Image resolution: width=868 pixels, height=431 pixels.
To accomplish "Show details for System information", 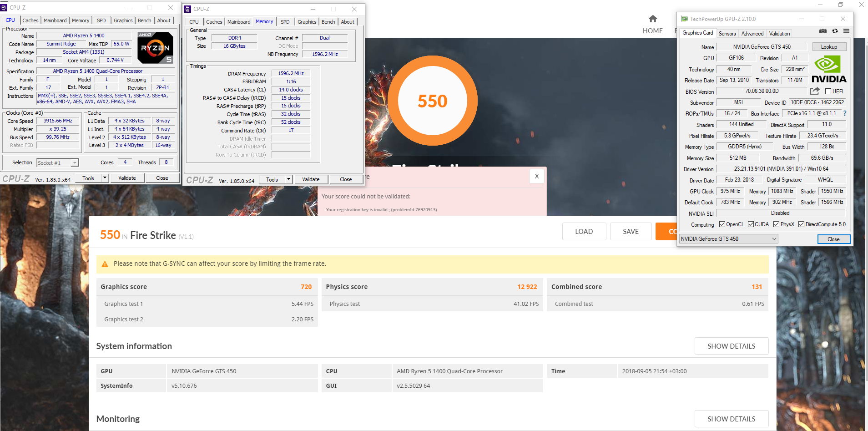I will tap(732, 346).
